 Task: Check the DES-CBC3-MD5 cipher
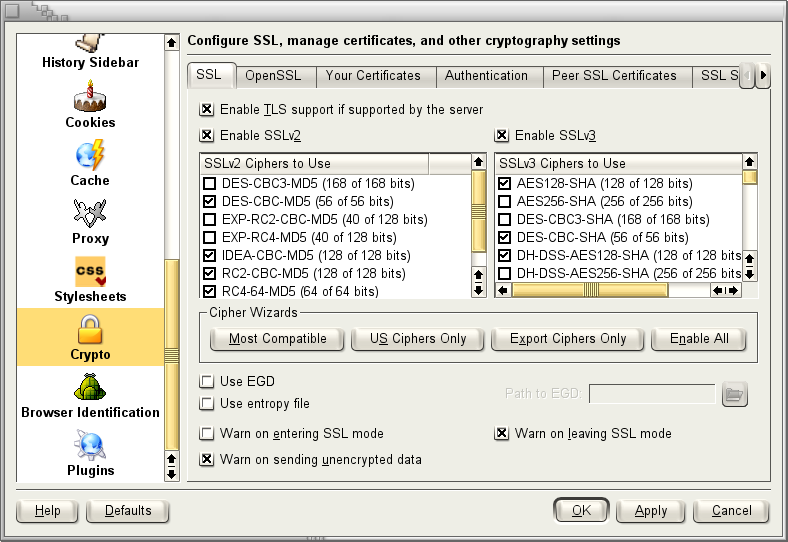(x=209, y=183)
